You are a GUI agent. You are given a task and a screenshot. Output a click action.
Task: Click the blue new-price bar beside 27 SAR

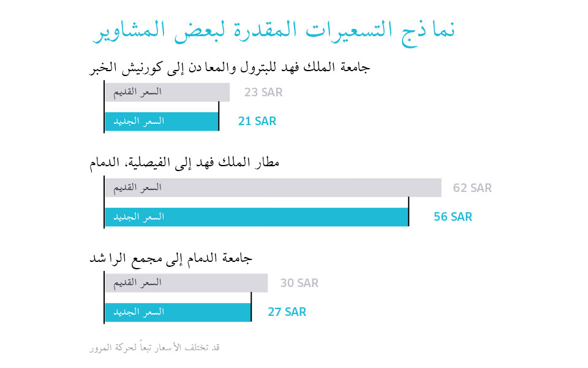[x=178, y=312]
